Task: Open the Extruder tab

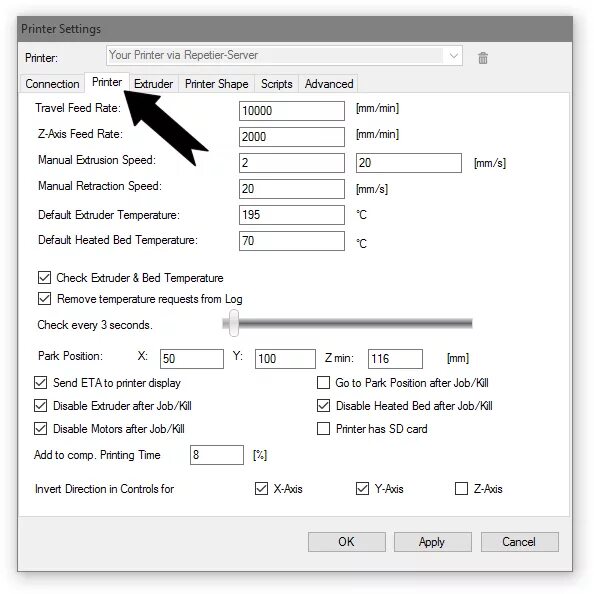Action: pyautogui.click(x=153, y=84)
